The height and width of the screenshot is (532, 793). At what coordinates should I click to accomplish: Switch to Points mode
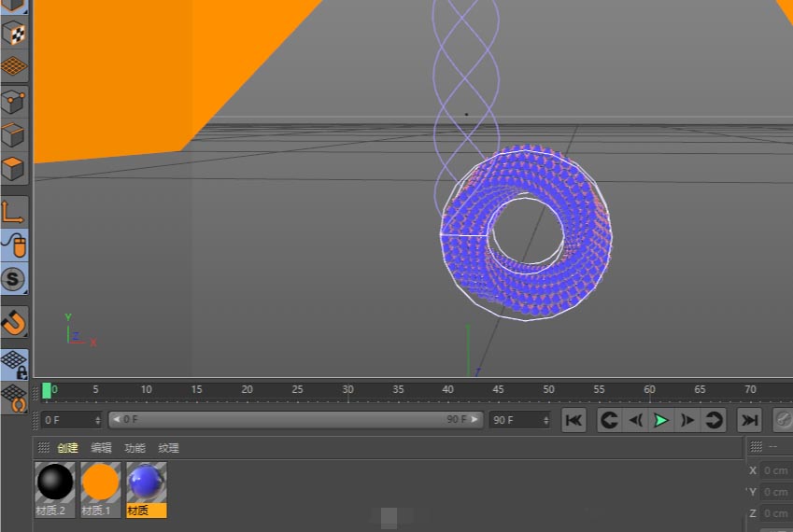(x=14, y=101)
